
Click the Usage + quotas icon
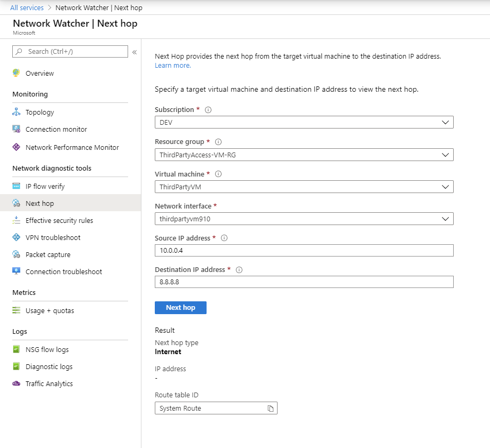(16, 310)
